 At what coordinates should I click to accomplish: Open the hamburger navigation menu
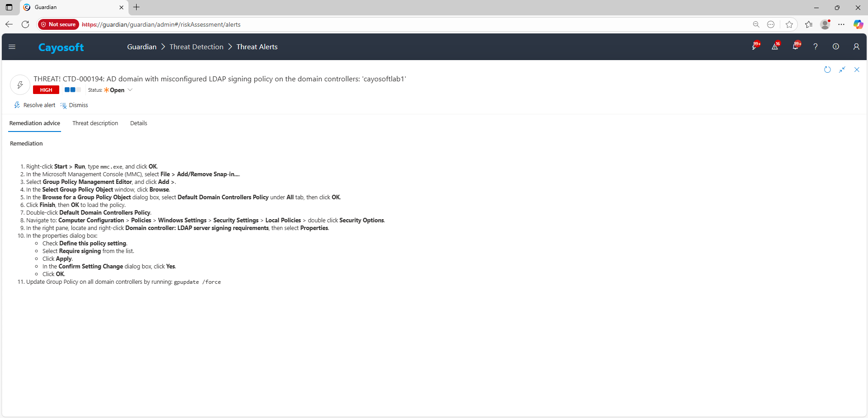(x=12, y=47)
